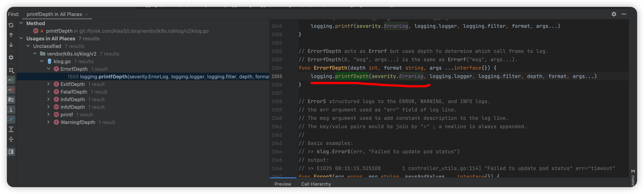
Task: Click the function icon beside FatalfDepth
Action: (56, 92)
